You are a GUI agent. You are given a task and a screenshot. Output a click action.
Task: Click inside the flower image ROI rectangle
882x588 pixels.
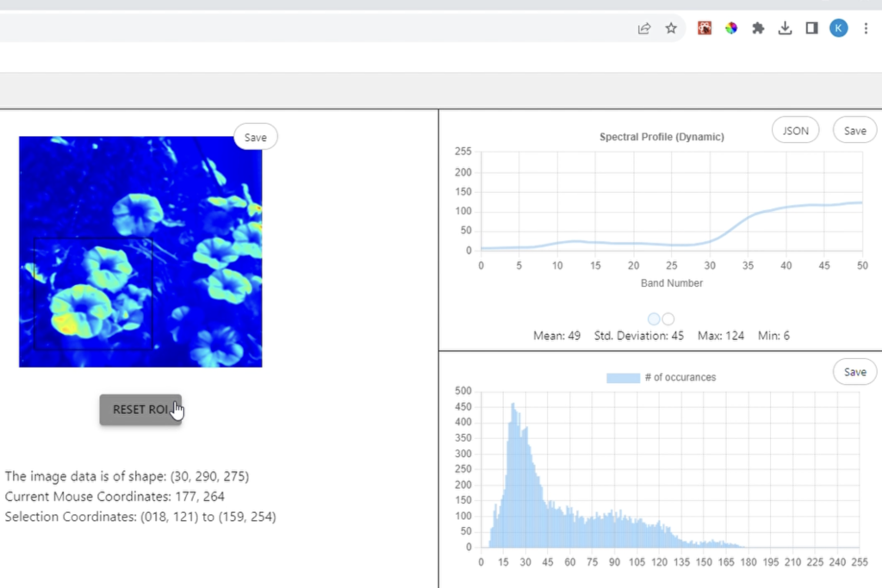93,293
